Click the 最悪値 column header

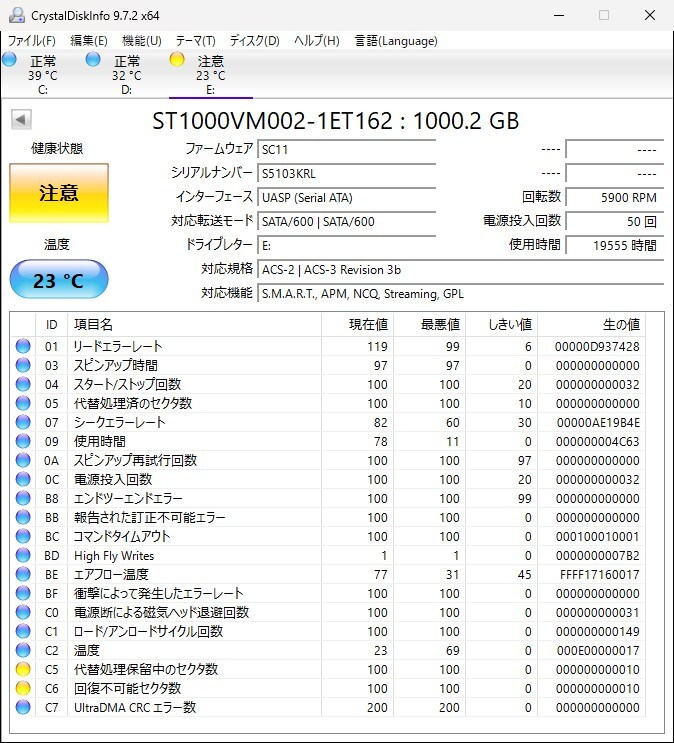(429, 325)
